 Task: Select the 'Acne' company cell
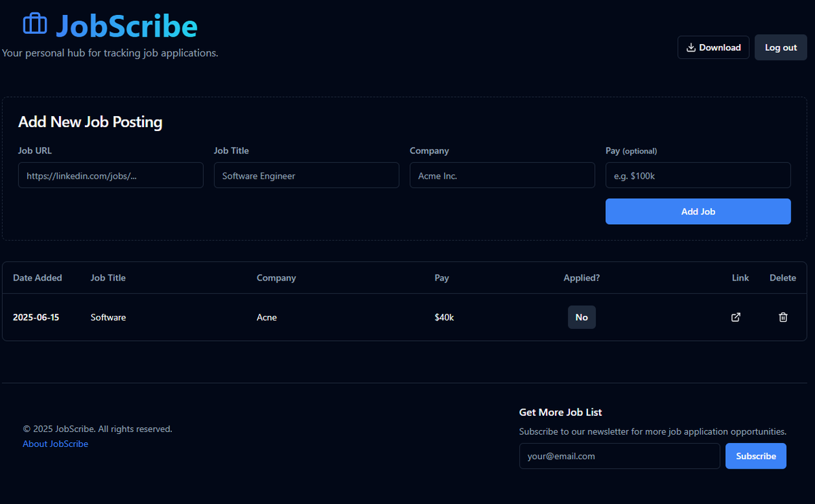(267, 317)
